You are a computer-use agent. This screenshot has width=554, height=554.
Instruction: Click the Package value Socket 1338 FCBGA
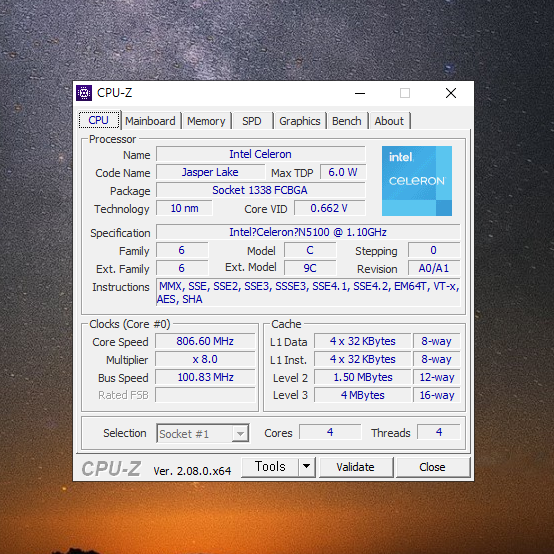(261, 190)
